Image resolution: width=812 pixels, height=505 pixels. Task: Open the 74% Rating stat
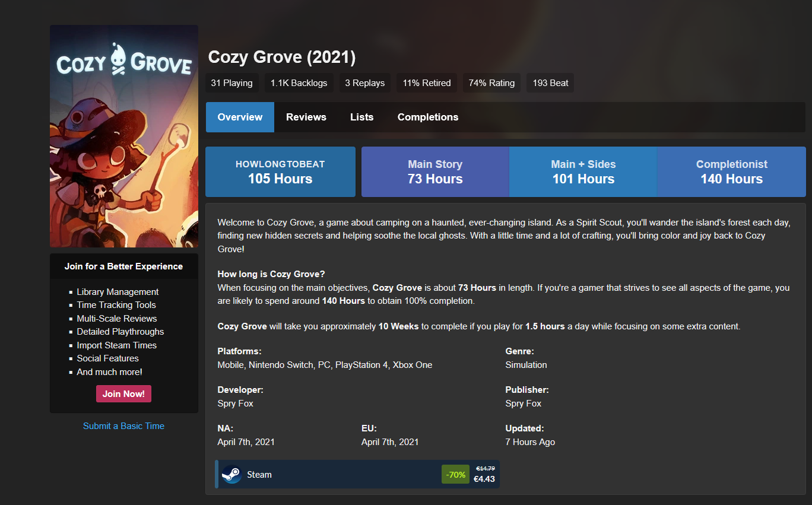point(491,83)
